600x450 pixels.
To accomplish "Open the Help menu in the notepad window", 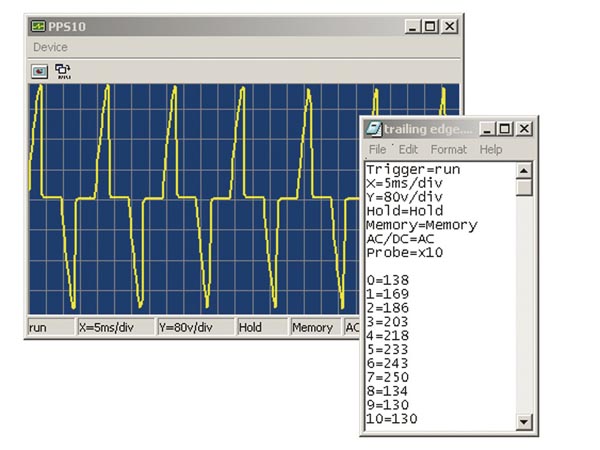I will (491, 149).
